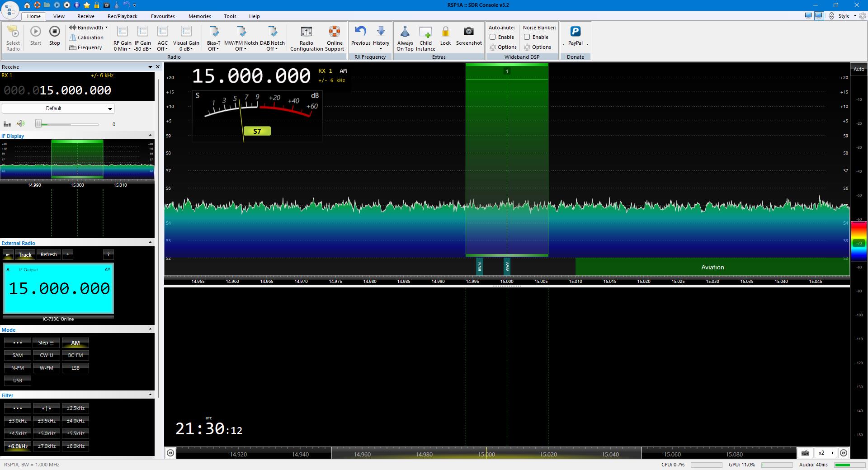
Task: Take a screenshot with the camera icon
Action: pos(468,32)
